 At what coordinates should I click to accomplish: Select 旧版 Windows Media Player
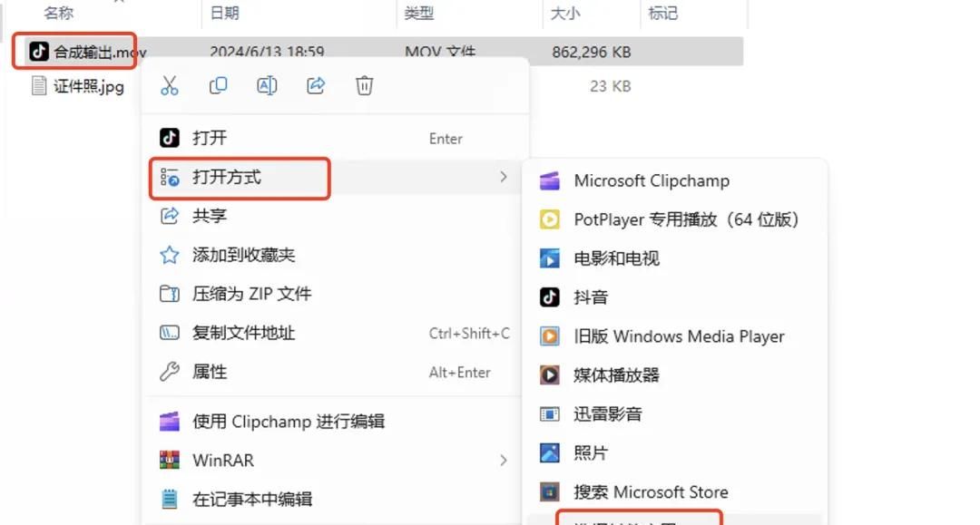[x=676, y=335]
